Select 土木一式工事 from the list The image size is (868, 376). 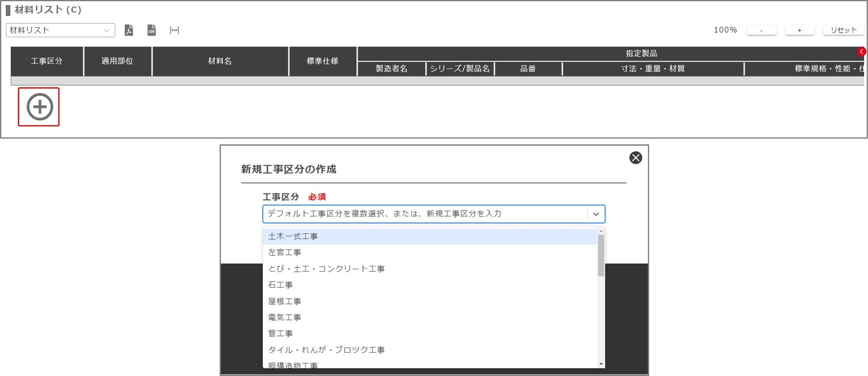pyautogui.click(x=430, y=237)
